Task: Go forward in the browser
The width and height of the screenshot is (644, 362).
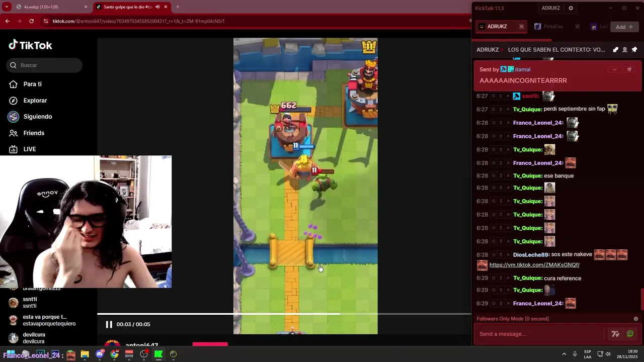Action: 19,21
